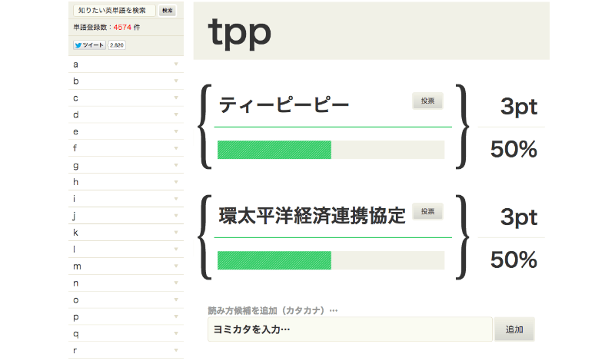Click the 環太平洋経済連携協定 progress bar
The height and width of the screenshot is (364, 615).
[x=331, y=260]
